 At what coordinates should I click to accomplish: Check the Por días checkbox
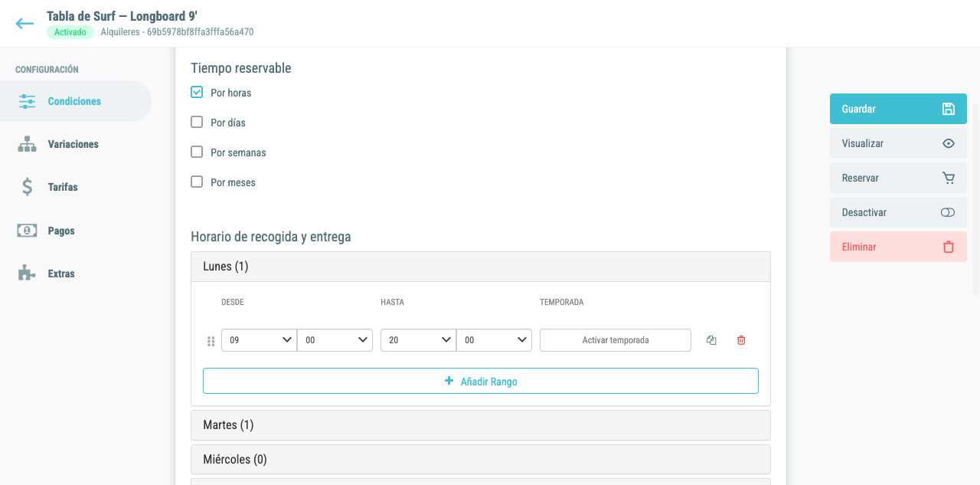(x=197, y=122)
